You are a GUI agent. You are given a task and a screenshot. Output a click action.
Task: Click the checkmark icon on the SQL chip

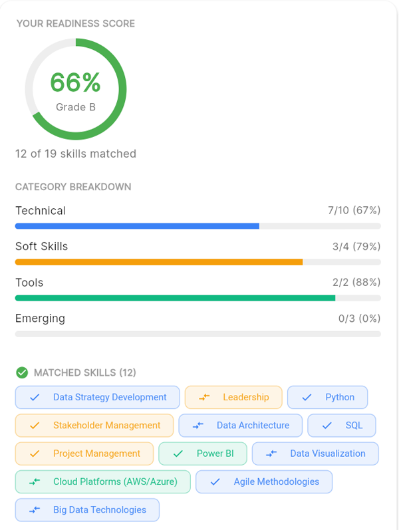tap(327, 425)
